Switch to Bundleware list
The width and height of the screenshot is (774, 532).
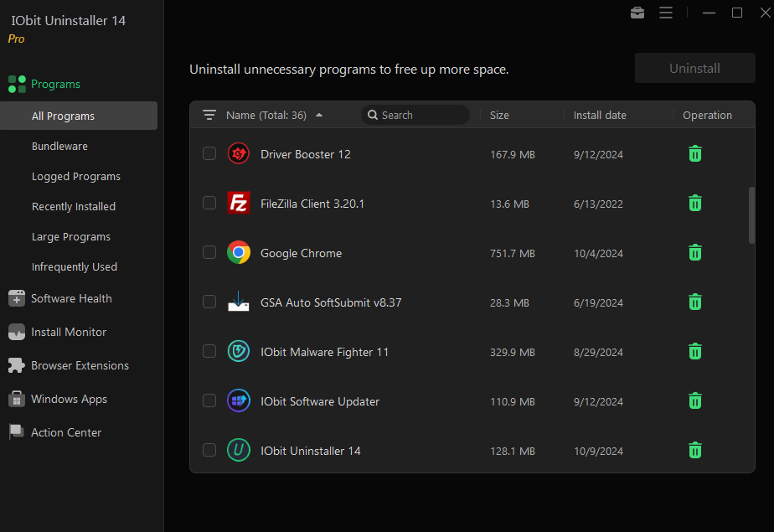coord(59,146)
